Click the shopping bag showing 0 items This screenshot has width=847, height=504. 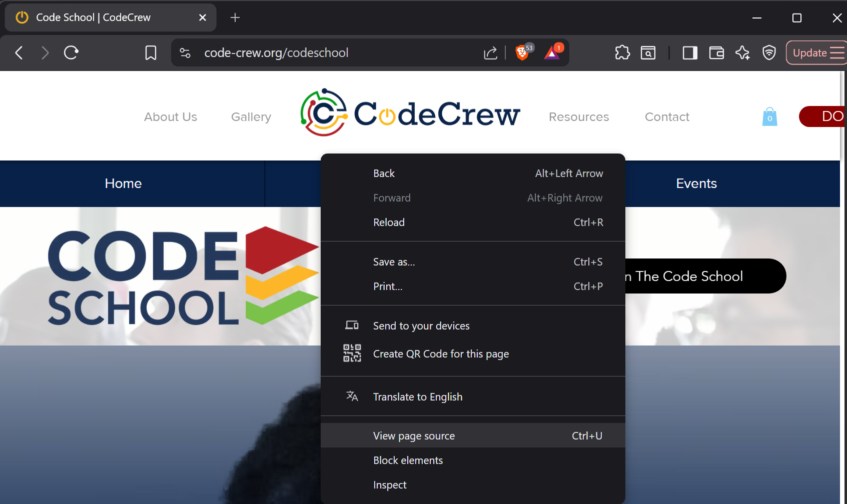point(769,116)
